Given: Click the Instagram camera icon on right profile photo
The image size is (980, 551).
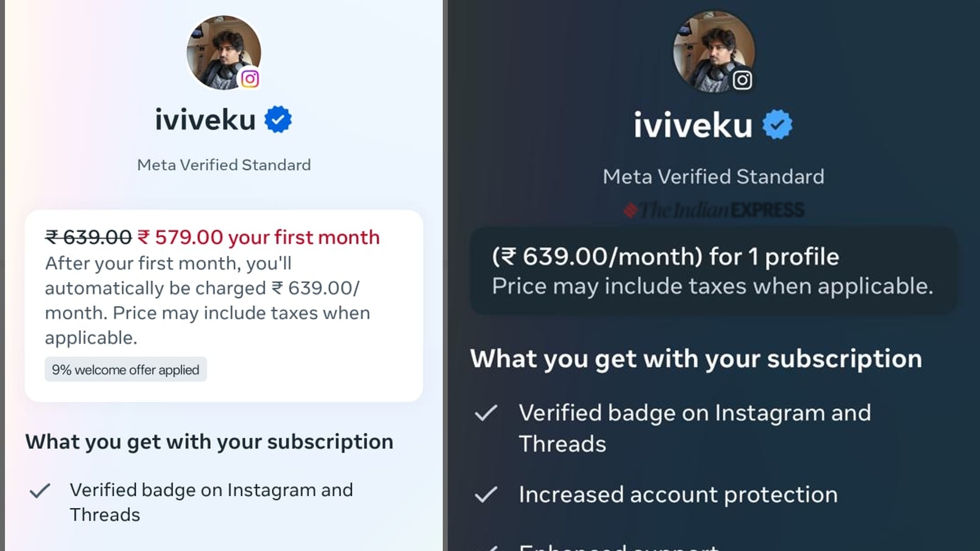Looking at the screenshot, I should coord(742,80).
